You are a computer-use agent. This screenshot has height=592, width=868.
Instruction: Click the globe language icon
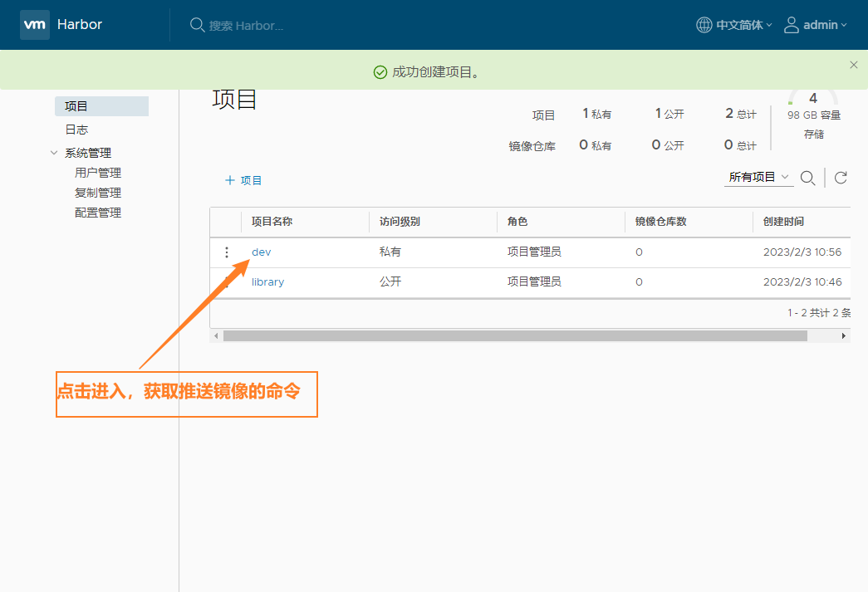(x=704, y=25)
